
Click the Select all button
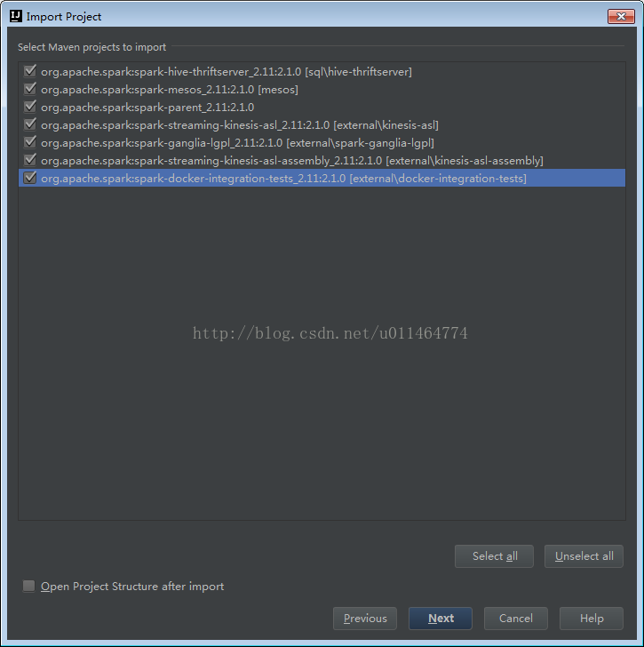tap(494, 556)
